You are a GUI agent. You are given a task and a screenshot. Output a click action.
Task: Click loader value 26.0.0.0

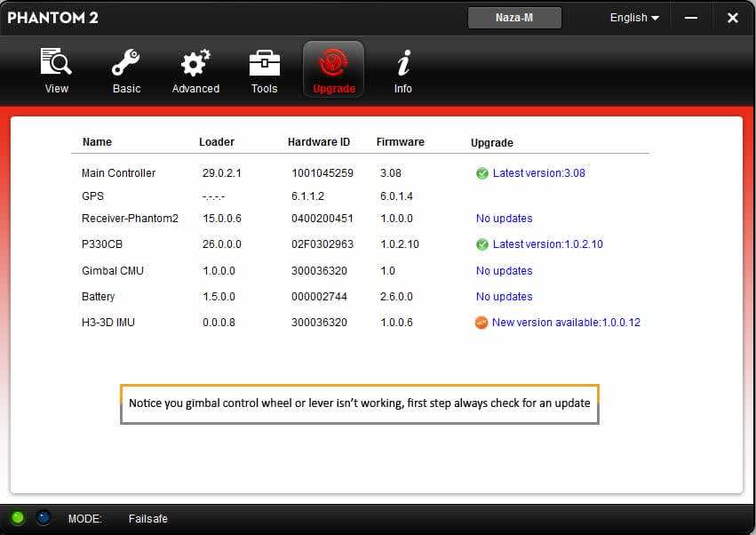(x=222, y=244)
